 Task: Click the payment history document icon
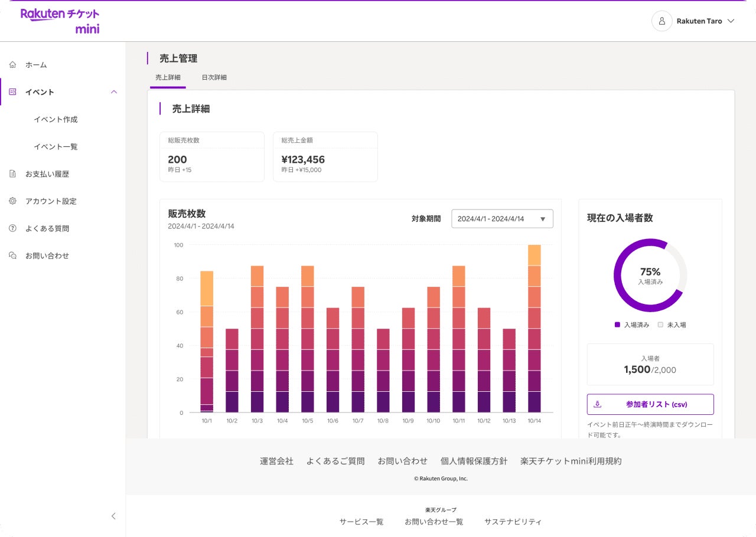12,174
